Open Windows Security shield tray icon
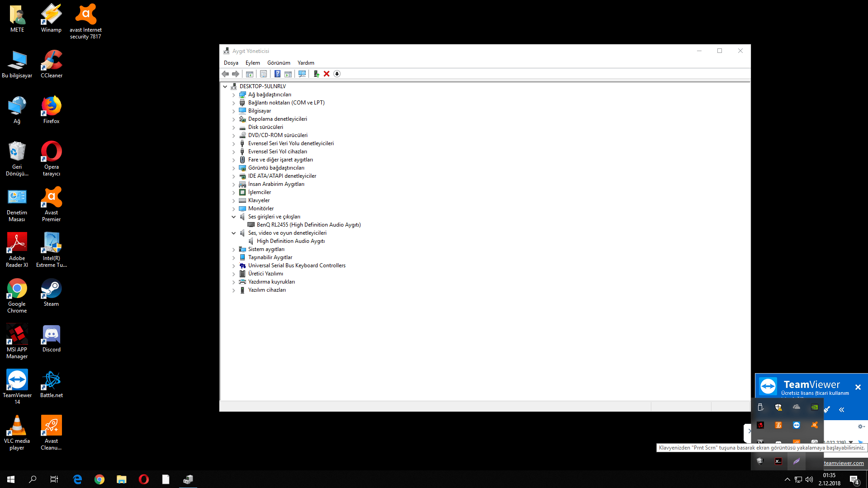Viewport: 868px width, 488px height. [778, 407]
